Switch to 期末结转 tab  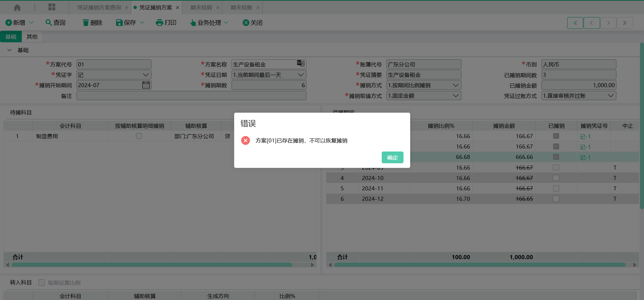(201, 7)
